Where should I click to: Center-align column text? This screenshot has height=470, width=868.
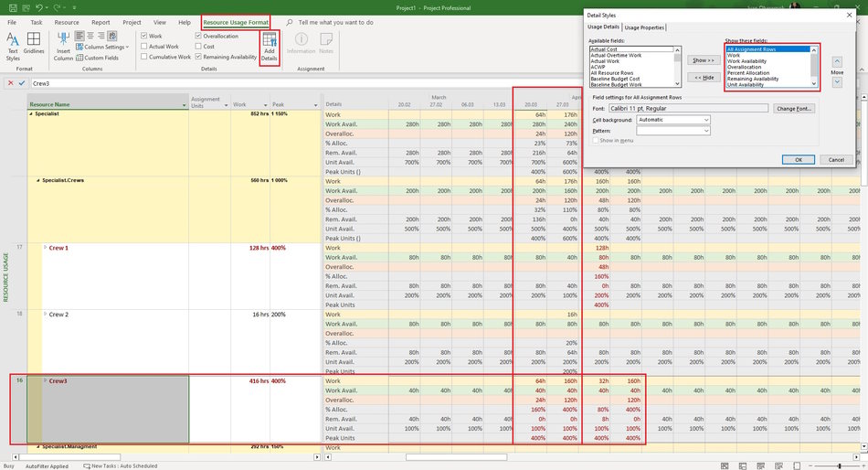pos(90,36)
